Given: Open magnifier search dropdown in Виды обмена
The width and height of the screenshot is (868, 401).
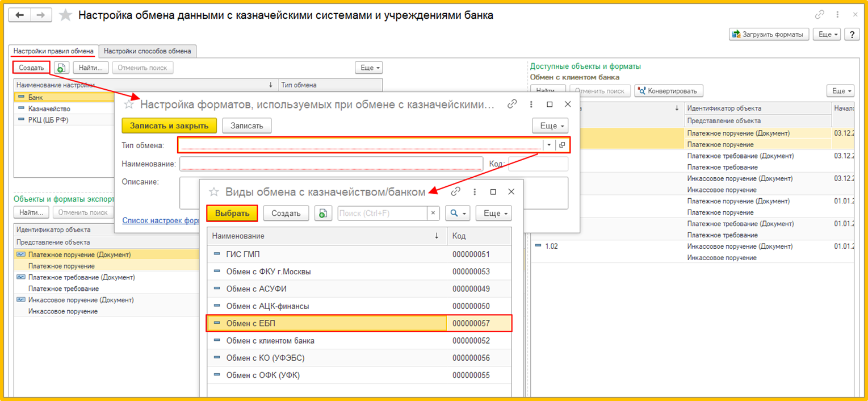Looking at the screenshot, I should click(x=458, y=213).
